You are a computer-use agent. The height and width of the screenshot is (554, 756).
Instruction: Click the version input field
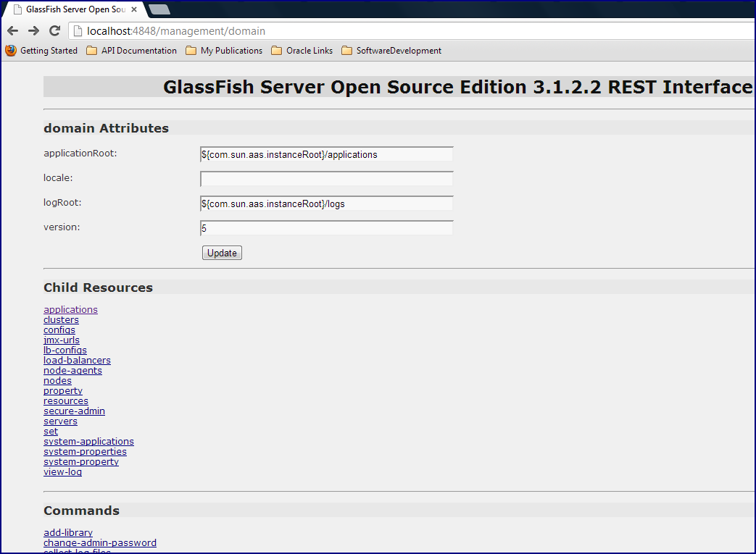tap(326, 228)
